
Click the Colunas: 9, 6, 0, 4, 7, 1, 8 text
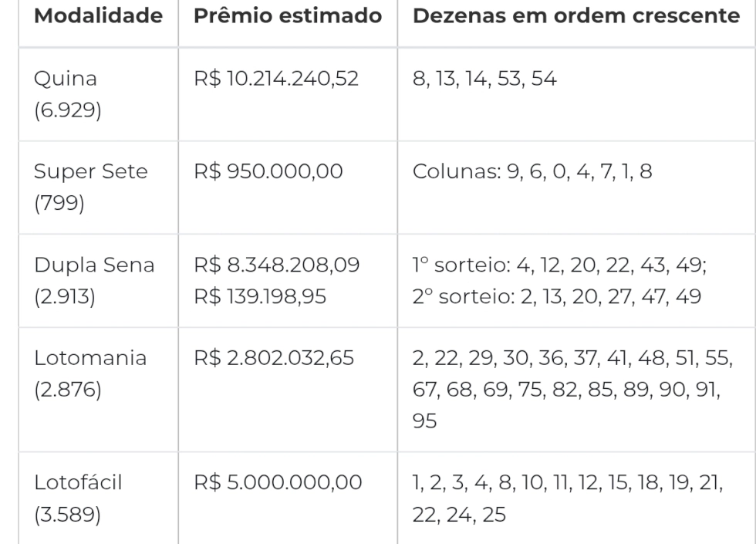(532, 171)
